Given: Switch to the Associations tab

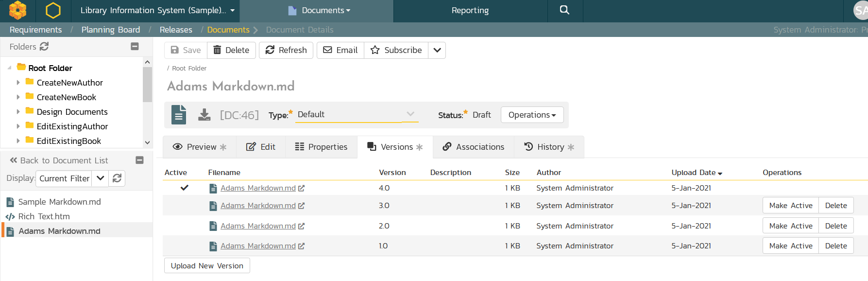Looking at the screenshot, I should click(x=473, y=147).
